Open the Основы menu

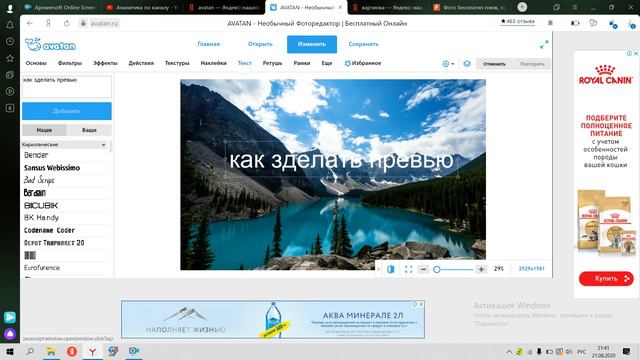(36, 63)
